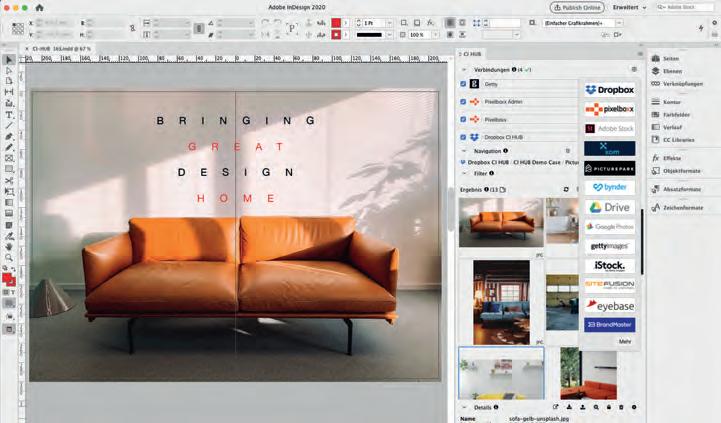This screenshot has width=721, height=423.
Task: Select the Hand tool
Action: click(9, 247)
